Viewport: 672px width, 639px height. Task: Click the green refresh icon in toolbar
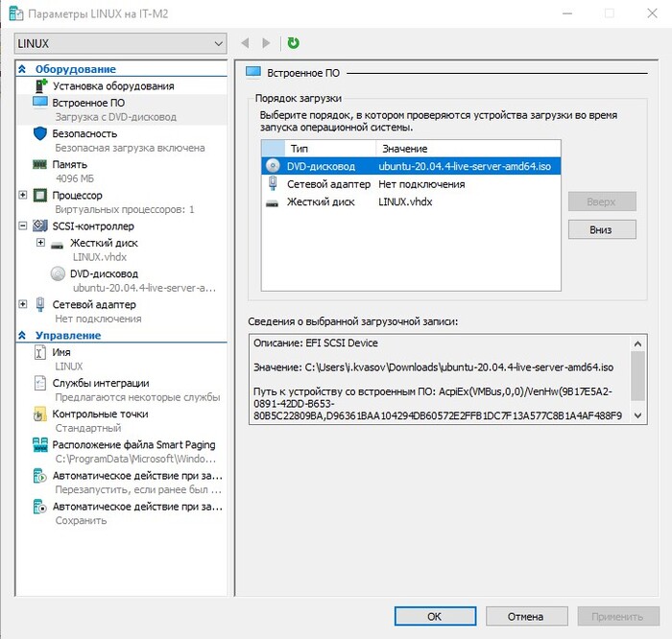tap(293, 43)
